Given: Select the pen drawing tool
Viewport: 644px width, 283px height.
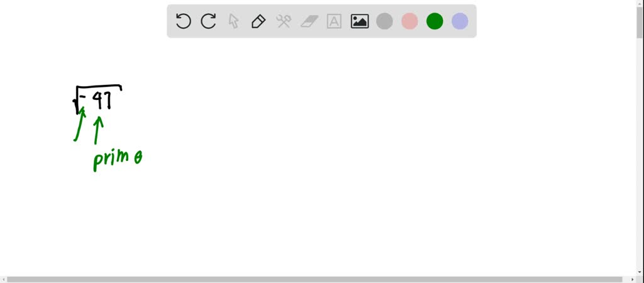Looking at the screenshot, I should [x=258, y=21].
